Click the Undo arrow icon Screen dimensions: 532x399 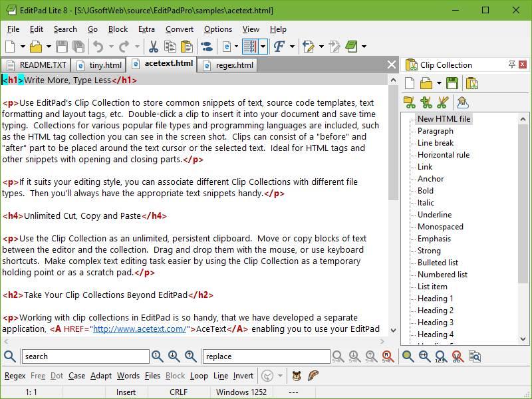pyautogui.click(x=98, y=47)
